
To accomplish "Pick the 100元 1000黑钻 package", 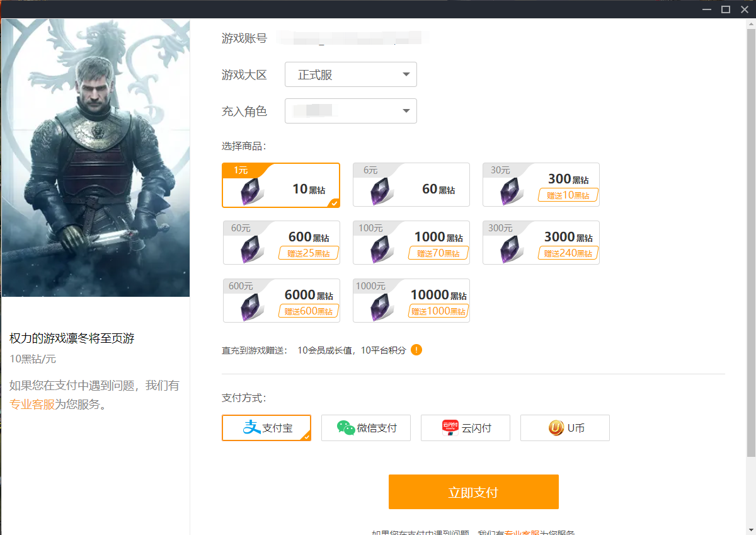I will click(x=411, y=243).
